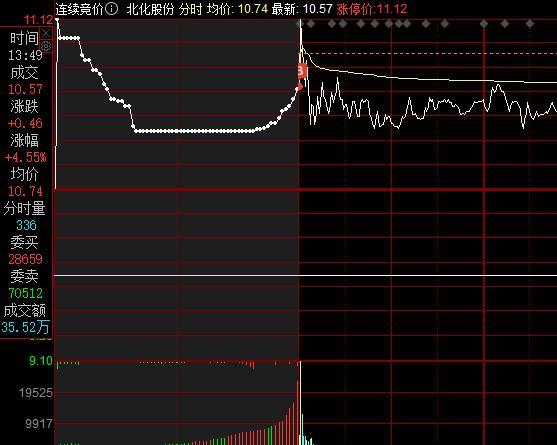Select the 连续竞价 mode label
557x445 pixels.
80,9
